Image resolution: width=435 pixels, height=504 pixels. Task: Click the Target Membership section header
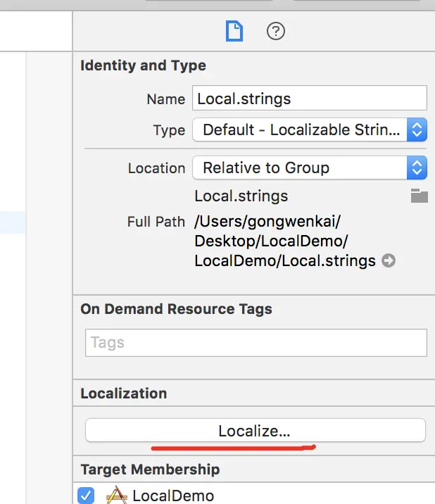click(x=150, y=469)
